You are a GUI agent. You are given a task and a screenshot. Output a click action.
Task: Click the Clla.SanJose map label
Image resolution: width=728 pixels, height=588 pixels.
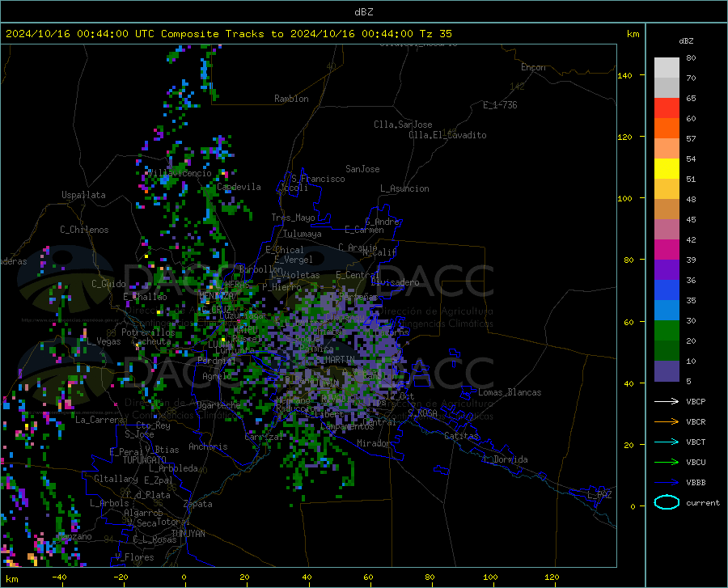point(403,125)
